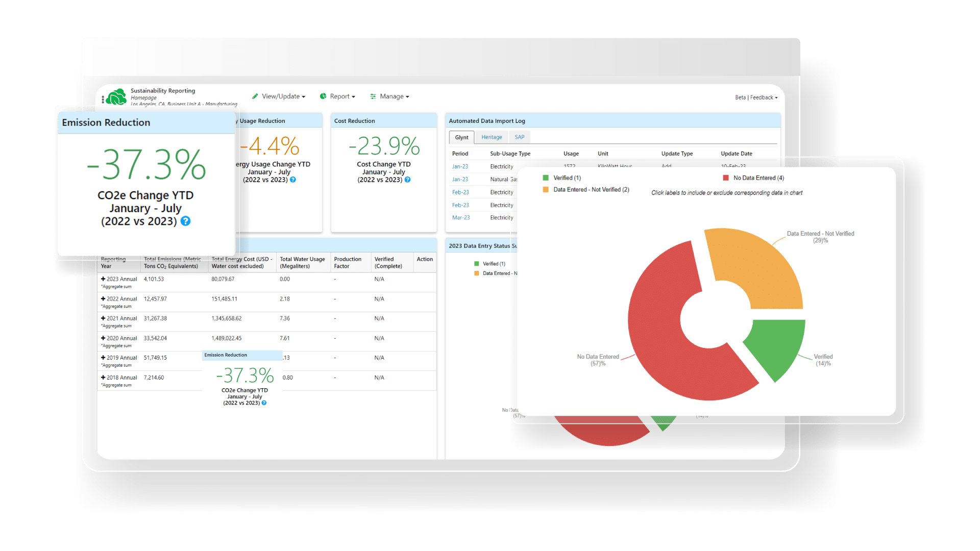Click the green donut slice in large chart
The image size is (980, 551).
coord(778,347)
